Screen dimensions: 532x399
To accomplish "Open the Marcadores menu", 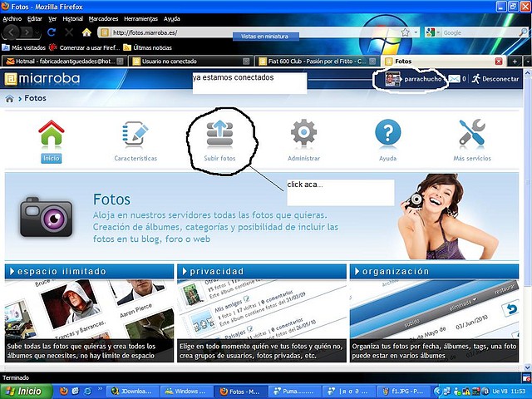I will [103, 19].
